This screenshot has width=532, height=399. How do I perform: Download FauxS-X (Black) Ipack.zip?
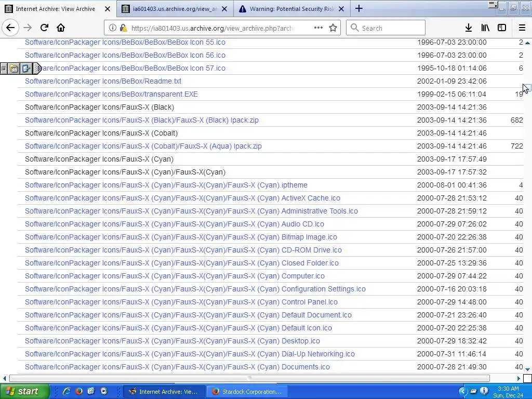(x=141, y=120)
